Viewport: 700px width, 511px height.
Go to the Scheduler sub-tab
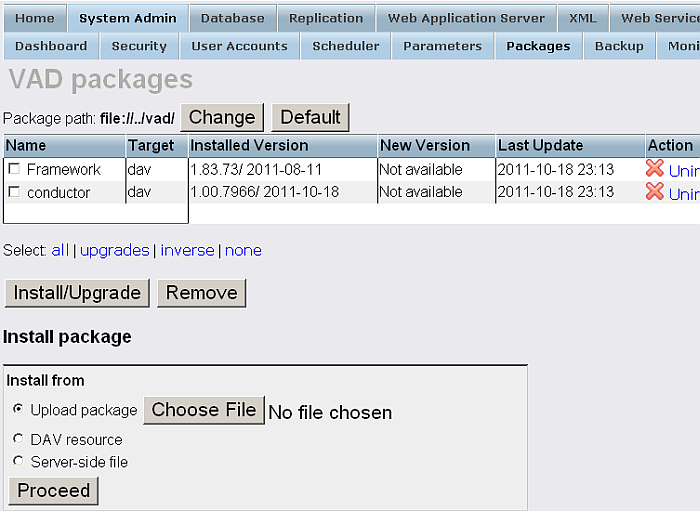click(345, 46)
